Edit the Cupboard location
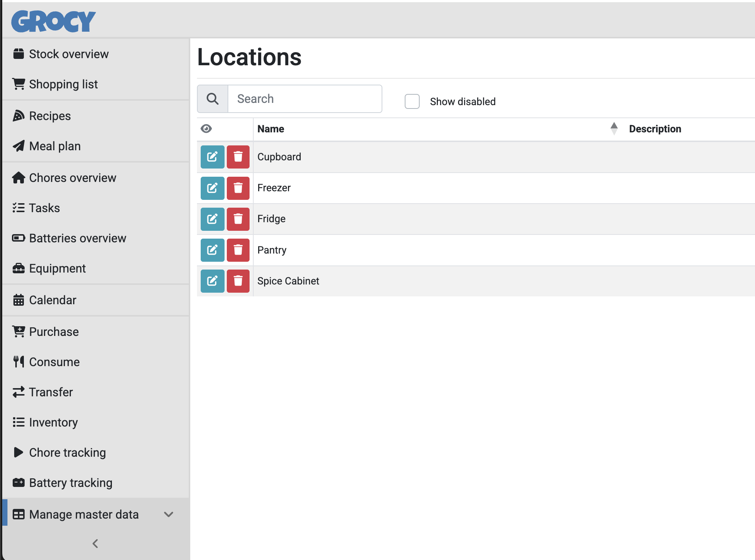This screenshot has width=755, height=560. pyautogui.click(x=212, y=157)
